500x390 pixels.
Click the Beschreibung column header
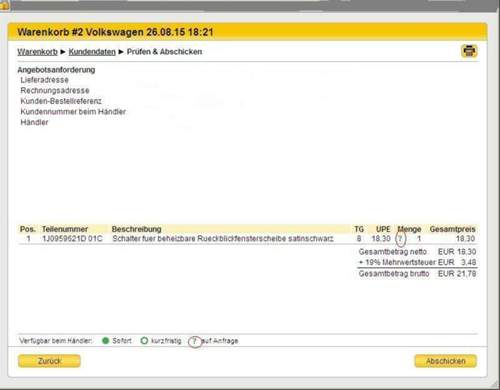[x=136, y=229]
